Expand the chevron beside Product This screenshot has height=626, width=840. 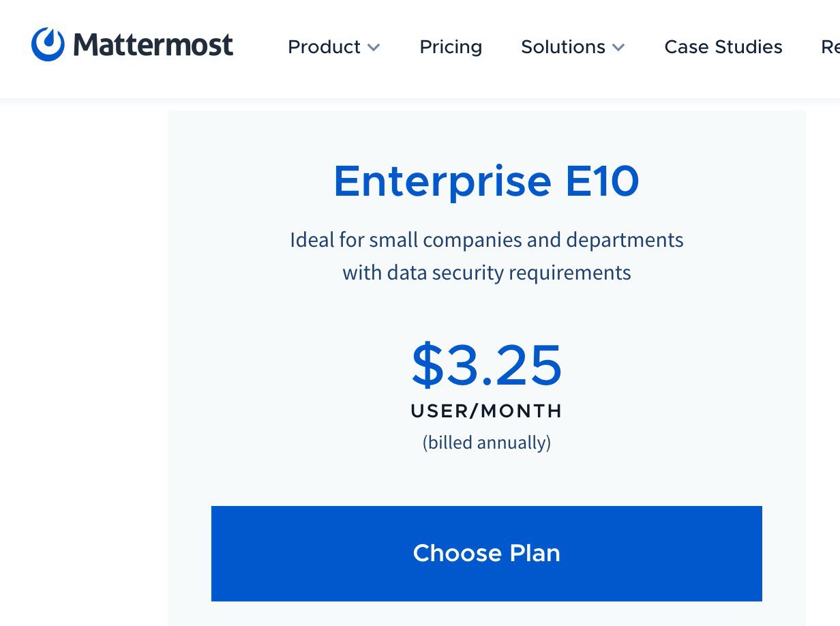click(x=373, y=48)
